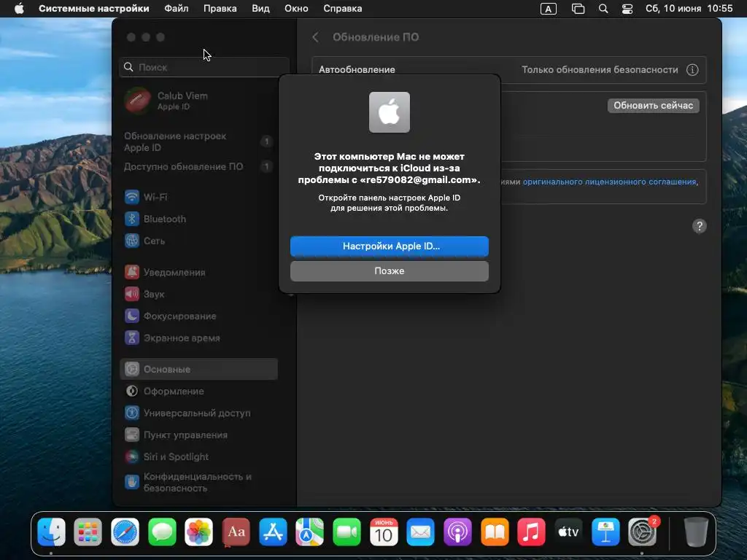Image resolution: width=747 pixels, height=560 pixels.
Task: Open Конфиденциальность и безопасность settings
Action: pyautogui.click(x=198, y=482)
